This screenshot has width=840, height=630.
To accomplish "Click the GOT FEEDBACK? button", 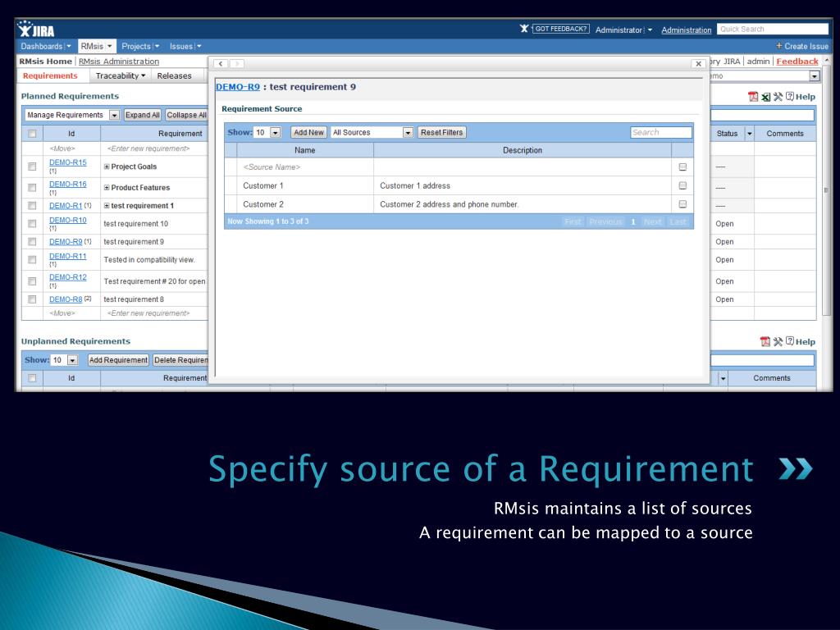I will (561, 29).
